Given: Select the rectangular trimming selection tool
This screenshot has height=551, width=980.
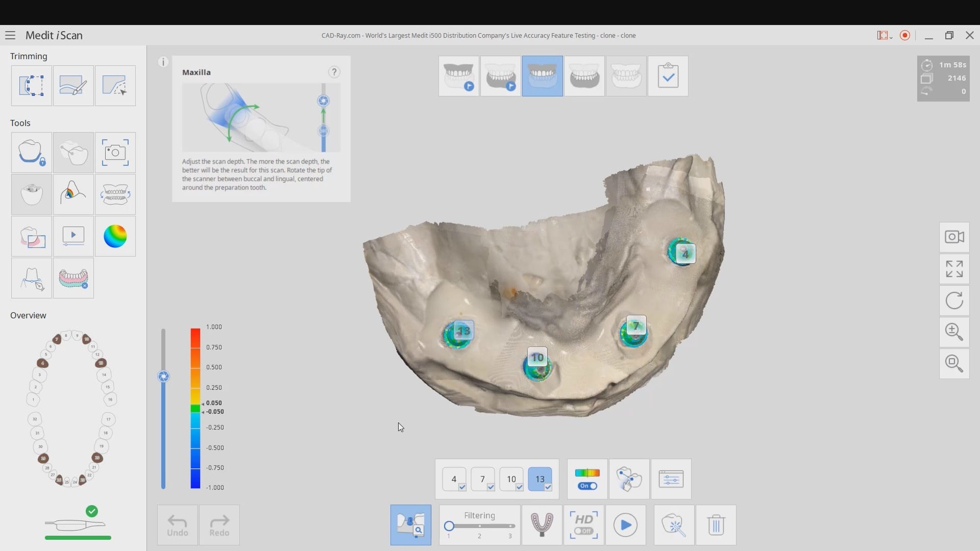Looking at the screenshot, I should tap(32, 86).
